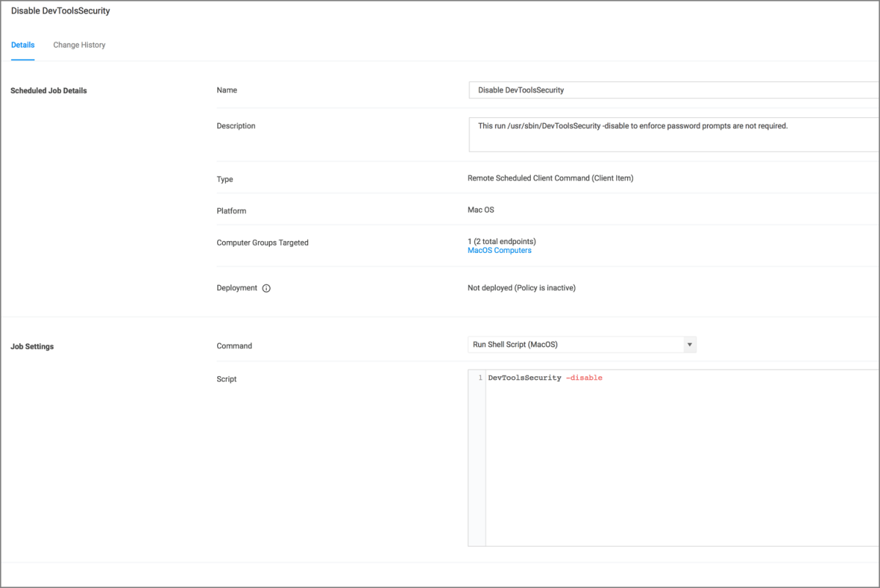
Task: Click the Deployment info icon
Action: point(266,288)
